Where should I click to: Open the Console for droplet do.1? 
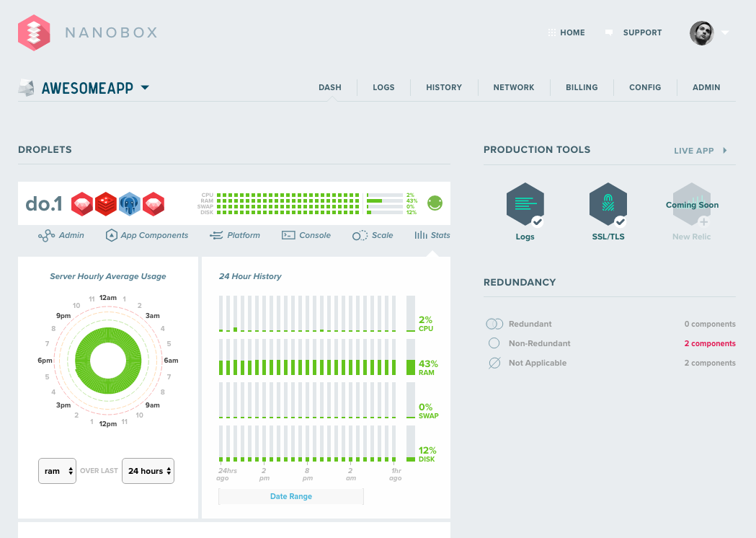pyautogui.click(x=306, y=235)
